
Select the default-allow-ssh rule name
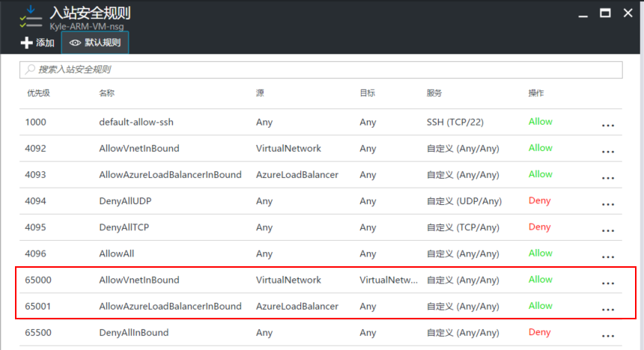click(141, 122)
